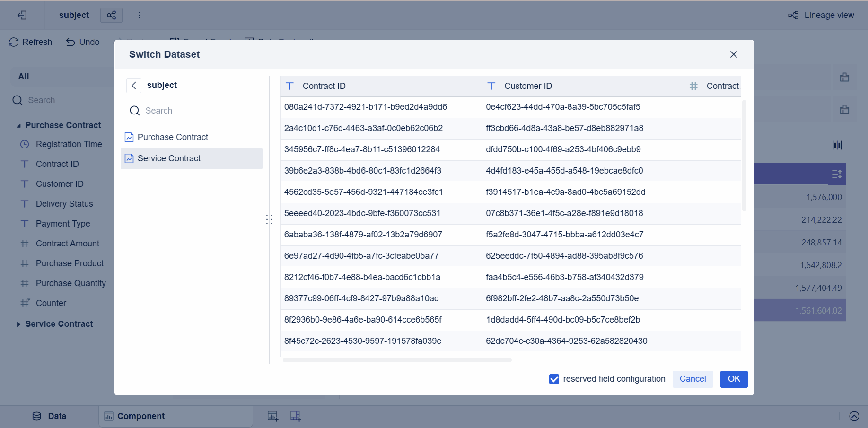868x428 pixels.
Task: Open the three-dot more options menu
Action: click(x=140, y=15)
